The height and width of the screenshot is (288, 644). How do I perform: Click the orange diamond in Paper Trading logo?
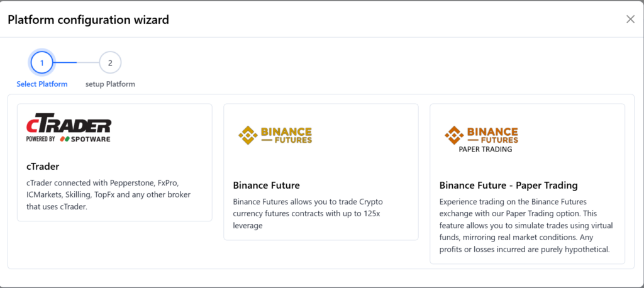click(x=453, y=135)
